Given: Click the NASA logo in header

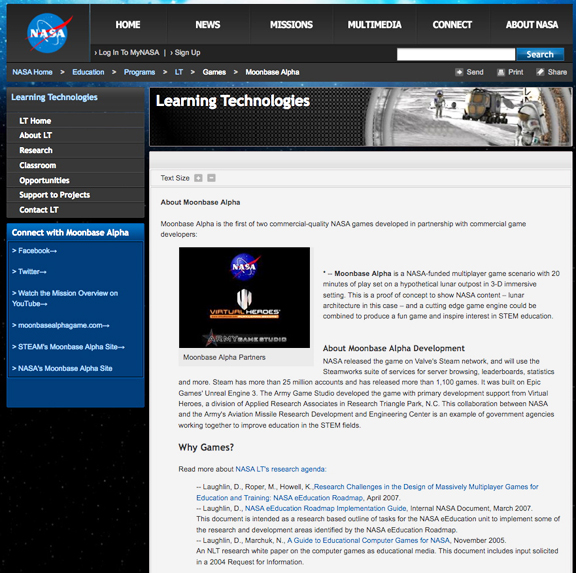Looking at the screenshot, I should point(48,33).
